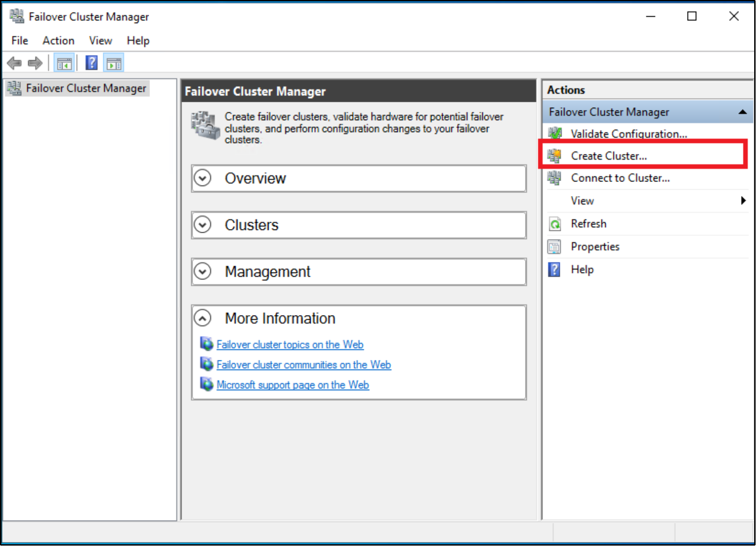
Task: Expand the Management section chevron
Action: (202, 272)
